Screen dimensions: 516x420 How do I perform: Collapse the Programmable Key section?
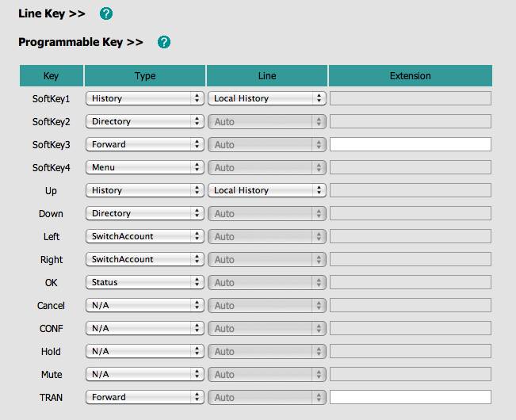[x=81, y=42]
